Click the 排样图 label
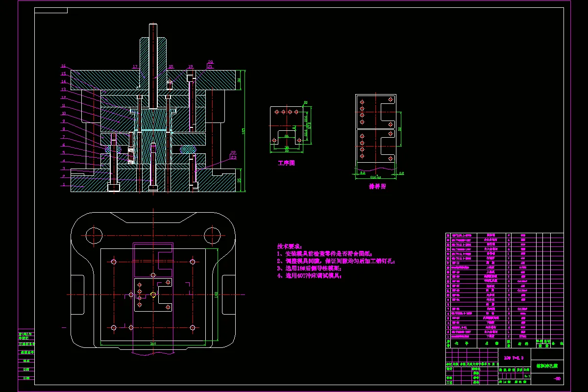 (x=377, y=186)
